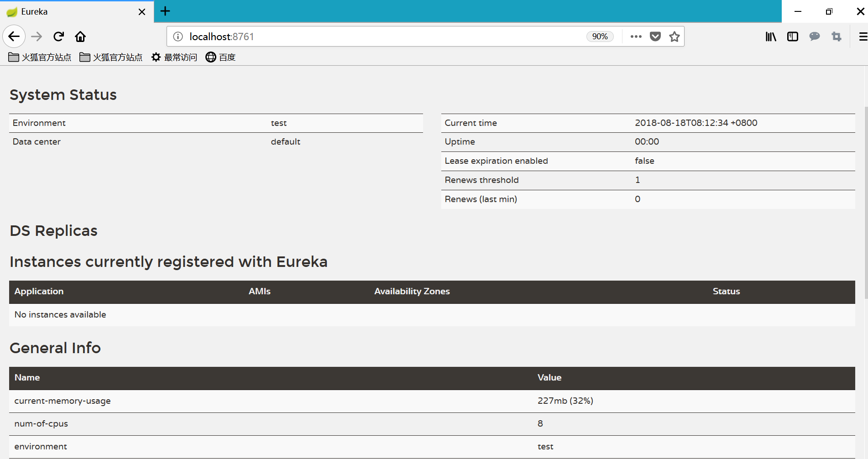Bookmark this page with the star icon
This screenshot has width=868, height=459.
click(x=675, y=37)
